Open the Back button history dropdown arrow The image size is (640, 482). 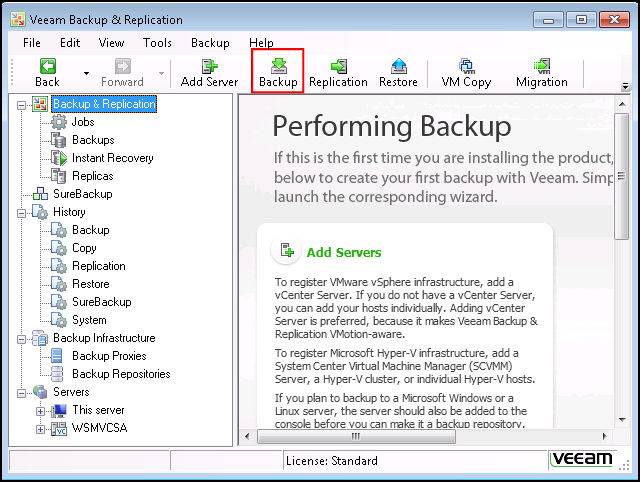(86, 73)
